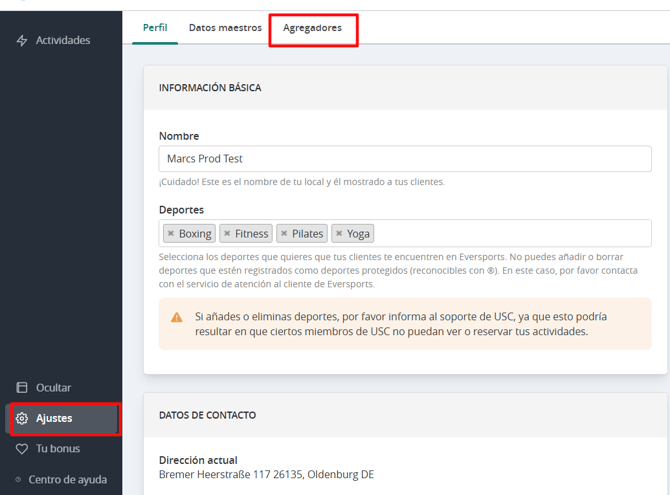Select the Pilates tag label
The image size is (670, 495).
[307, 234]
